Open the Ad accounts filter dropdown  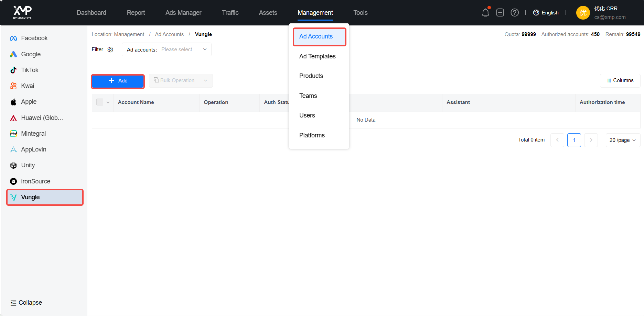167,49
